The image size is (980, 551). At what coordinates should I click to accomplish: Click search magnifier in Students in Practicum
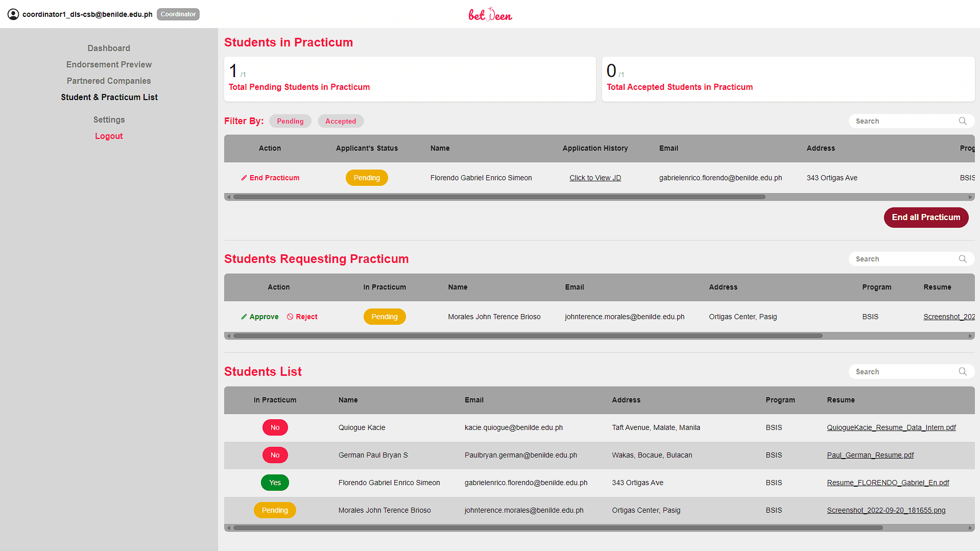tap(962, 121)
